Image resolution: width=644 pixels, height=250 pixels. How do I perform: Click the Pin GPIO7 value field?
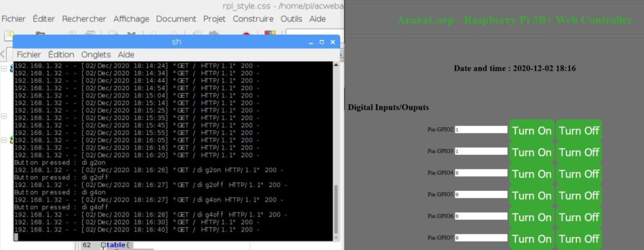[x=481, y=238]
